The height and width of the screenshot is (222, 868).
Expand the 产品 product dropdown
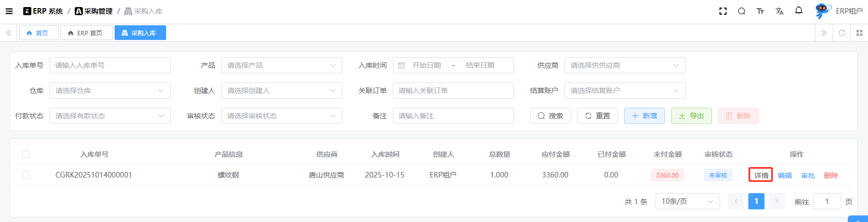coord(281,65)
